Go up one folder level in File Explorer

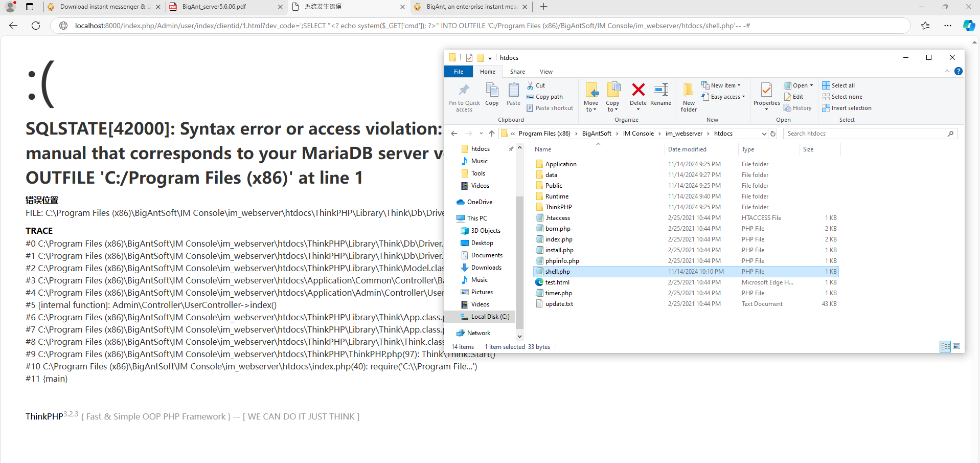(492, 134)
